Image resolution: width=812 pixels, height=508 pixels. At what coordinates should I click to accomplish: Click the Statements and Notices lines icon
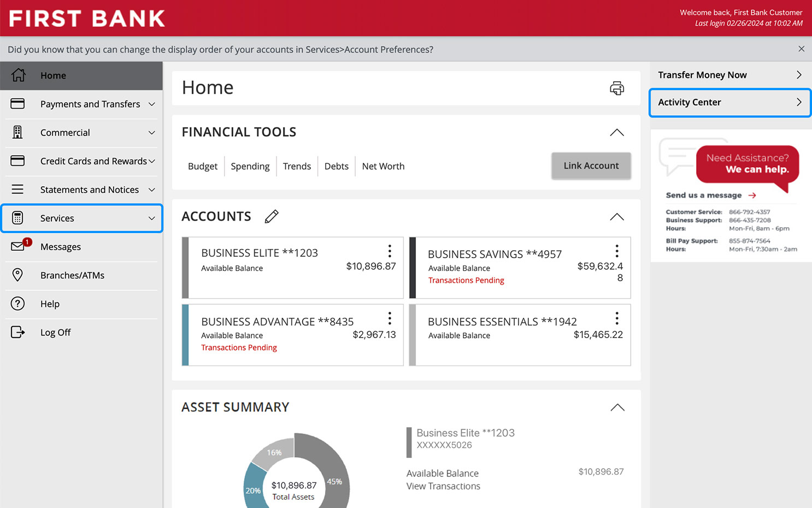coord(17,190)
